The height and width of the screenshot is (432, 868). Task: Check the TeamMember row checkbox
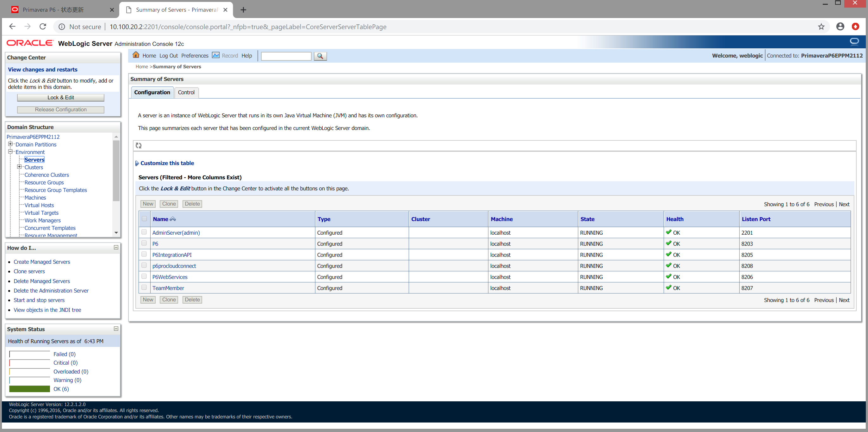(x=144, y=288)
